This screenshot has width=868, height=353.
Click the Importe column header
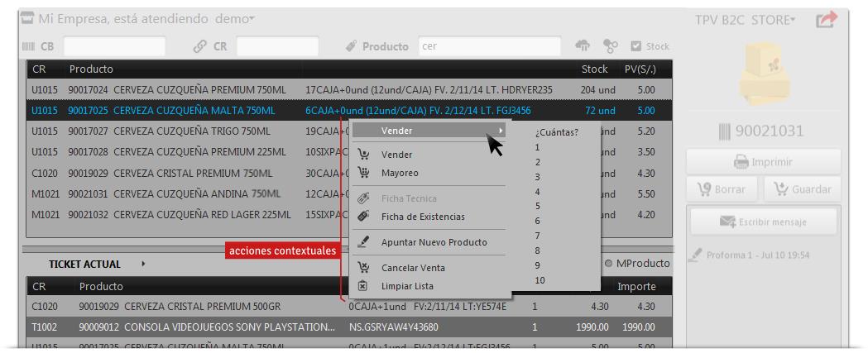(636, 286)
